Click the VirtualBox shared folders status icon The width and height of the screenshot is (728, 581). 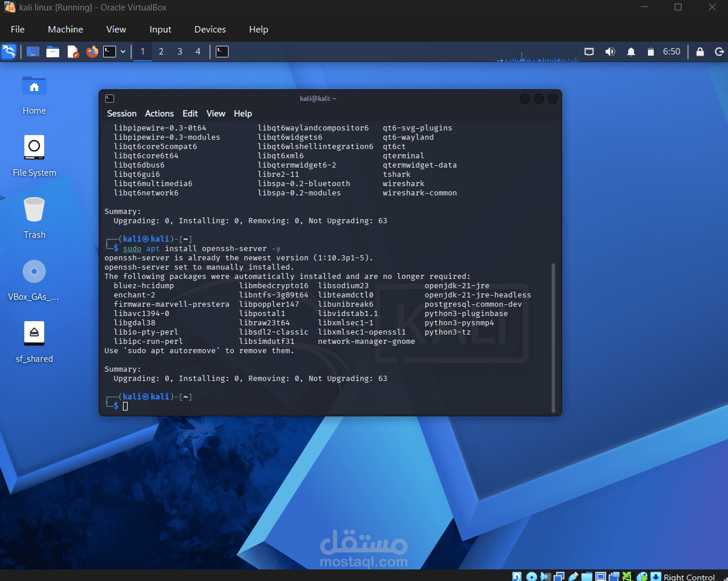[x=586, y=576]
